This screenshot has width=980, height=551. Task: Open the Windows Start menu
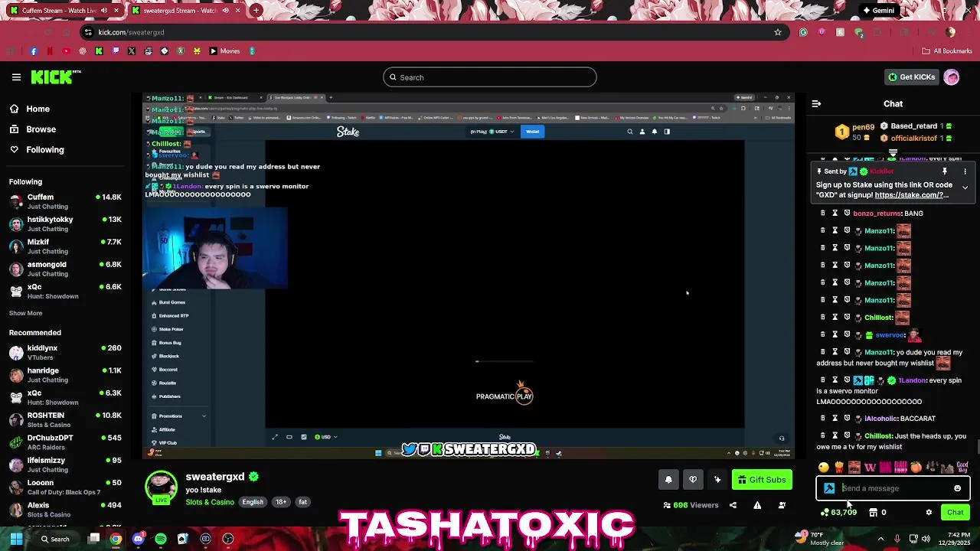[x=16, y=539]
